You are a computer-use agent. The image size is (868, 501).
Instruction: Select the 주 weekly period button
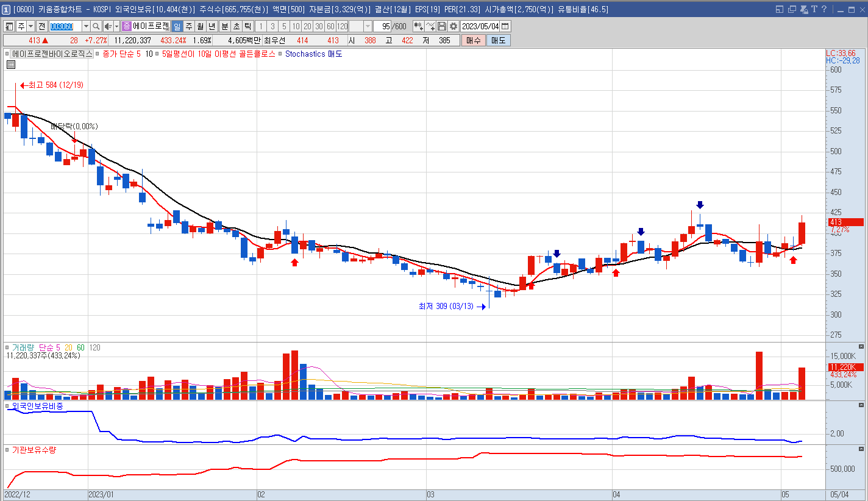tap(188, 26)
